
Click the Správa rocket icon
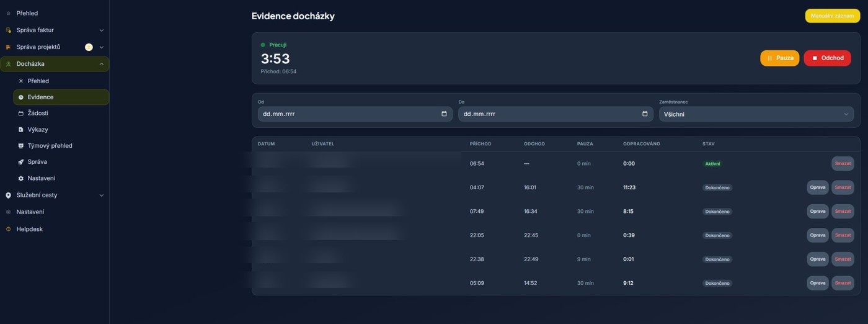[21, 162]
